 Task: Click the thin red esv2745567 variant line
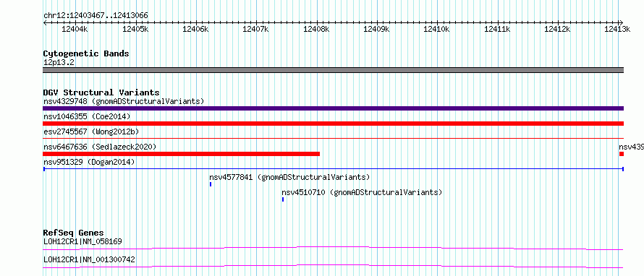(x=334, y=139)
